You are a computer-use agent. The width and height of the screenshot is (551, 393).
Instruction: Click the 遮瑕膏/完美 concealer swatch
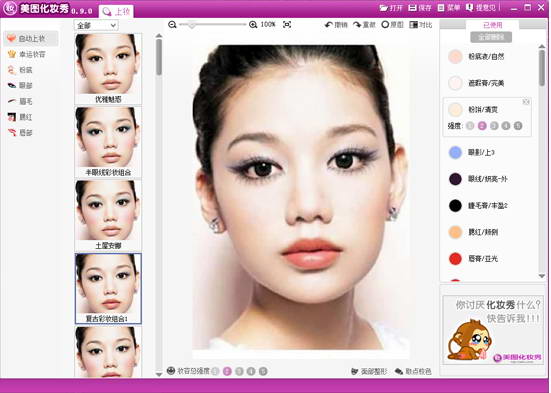(455, 83)
